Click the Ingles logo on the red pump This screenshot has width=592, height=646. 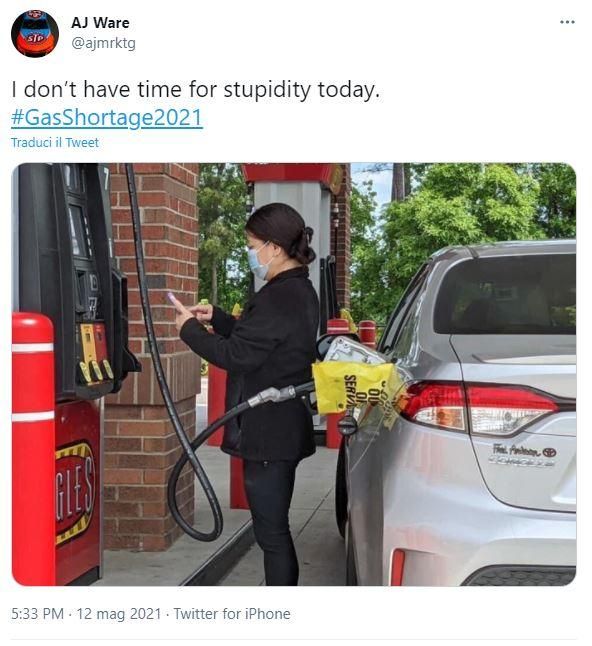(75, 493)
